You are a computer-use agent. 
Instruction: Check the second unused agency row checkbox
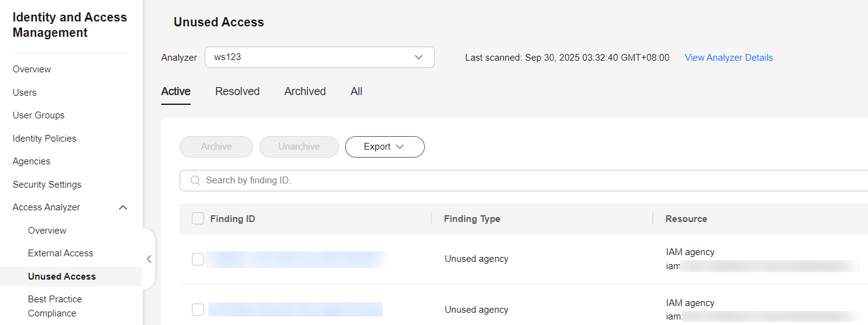point(198,310)
